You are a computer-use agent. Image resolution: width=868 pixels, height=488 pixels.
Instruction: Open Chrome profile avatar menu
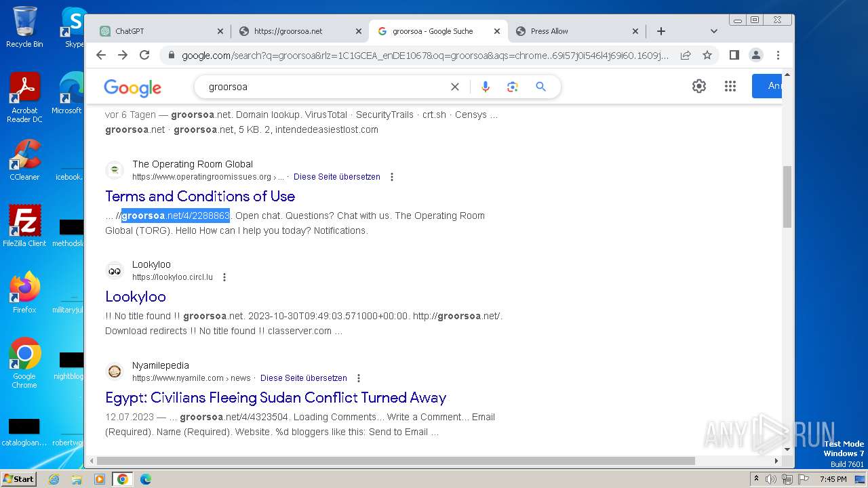coord(756,55)
